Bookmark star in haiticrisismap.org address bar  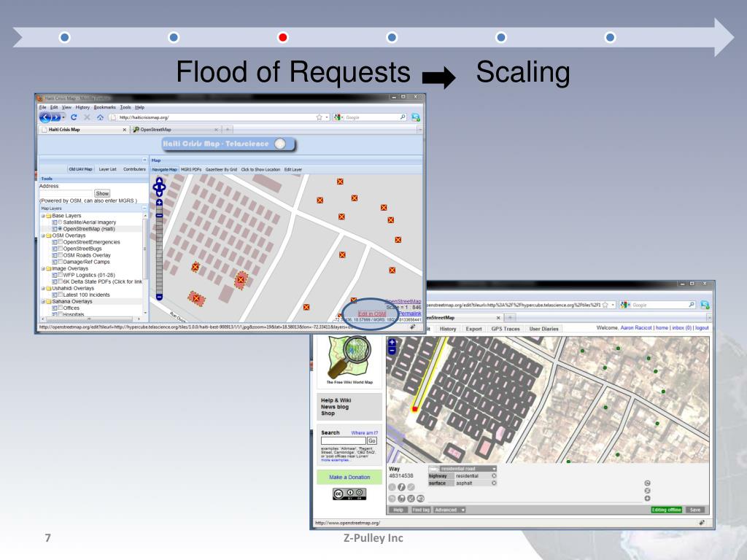319,117
